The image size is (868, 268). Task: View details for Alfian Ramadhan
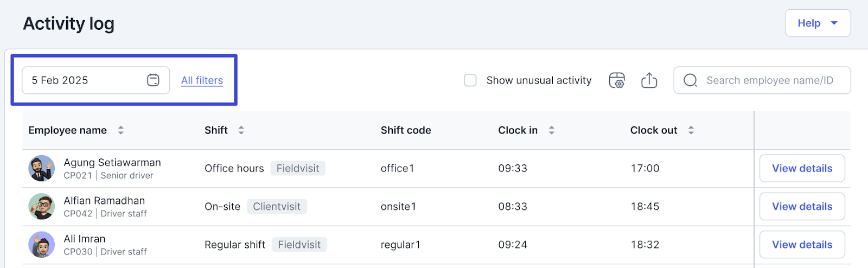pyautogui.click(x=802, y=206)
